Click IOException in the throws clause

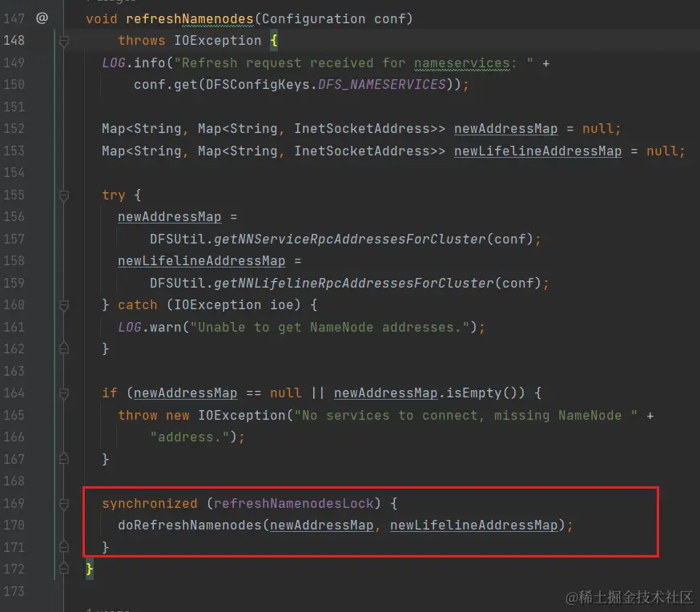[x=217, y=41]
